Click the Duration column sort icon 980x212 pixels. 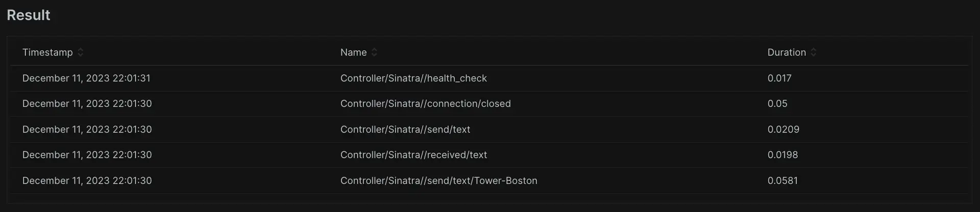(x=814, y=52)
